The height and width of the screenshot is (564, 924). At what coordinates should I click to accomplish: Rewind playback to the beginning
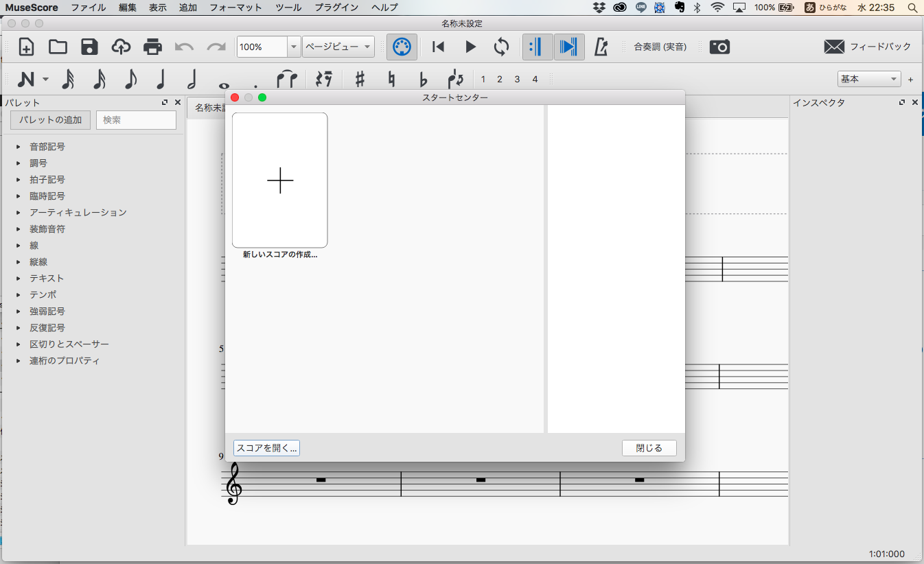coord(439,47)
